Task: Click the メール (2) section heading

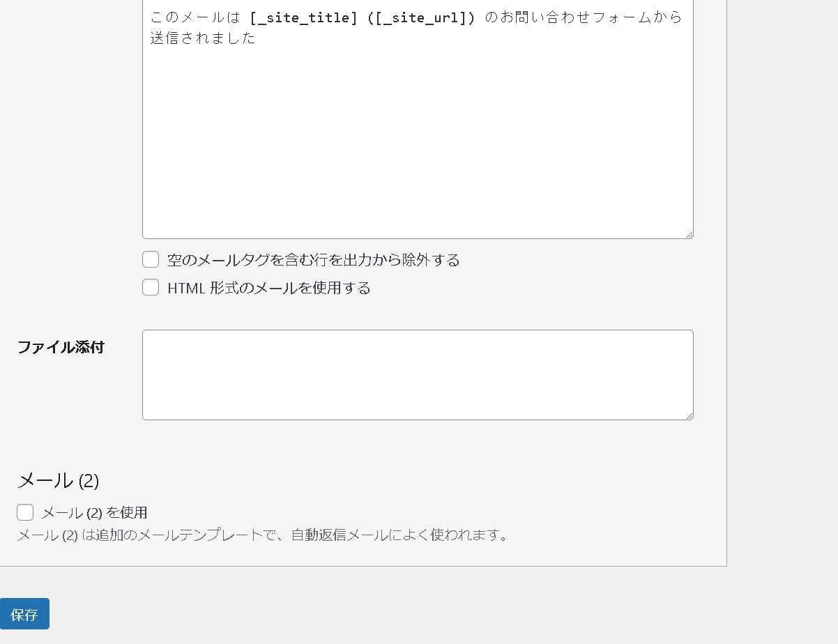Action: [59, 480]
